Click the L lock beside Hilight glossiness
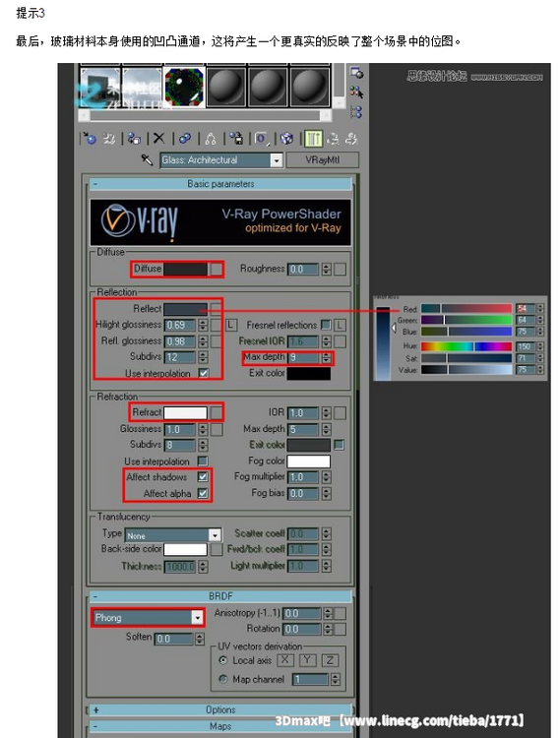The width and height of the screenshot is (560, 738). [x=230, y=325]
